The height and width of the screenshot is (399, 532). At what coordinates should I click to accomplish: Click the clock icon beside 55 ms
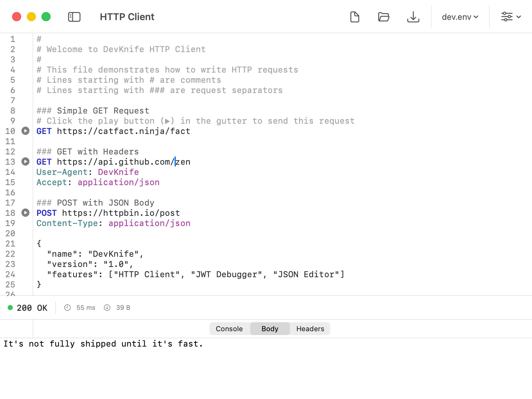pyautogui.click(x=67, y=308)
